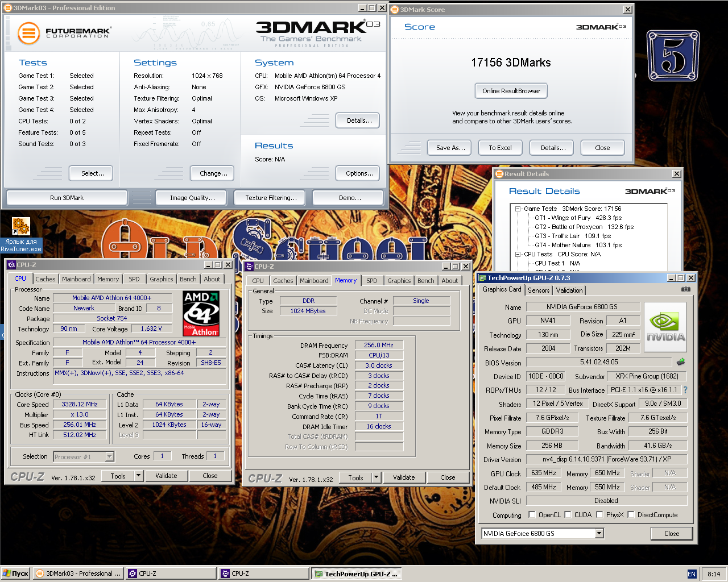The width and height of the screenshot is (728, 582).
Task: Click Texture Filtering... button
Action: pos(271,198)
